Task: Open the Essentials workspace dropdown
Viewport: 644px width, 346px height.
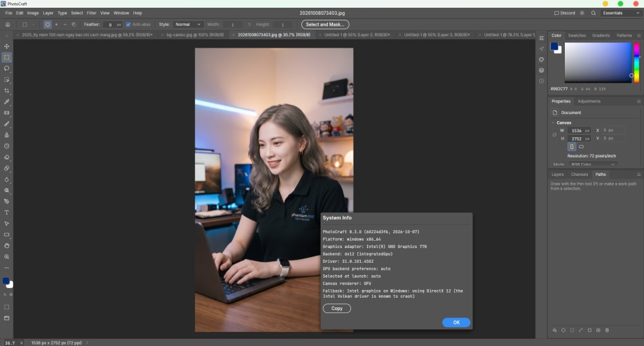Action: [621, 13]
